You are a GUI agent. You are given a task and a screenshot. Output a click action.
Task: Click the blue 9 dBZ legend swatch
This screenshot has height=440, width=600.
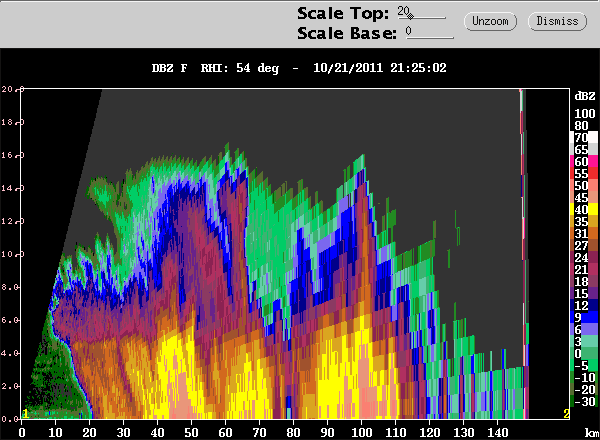[584, 317]
